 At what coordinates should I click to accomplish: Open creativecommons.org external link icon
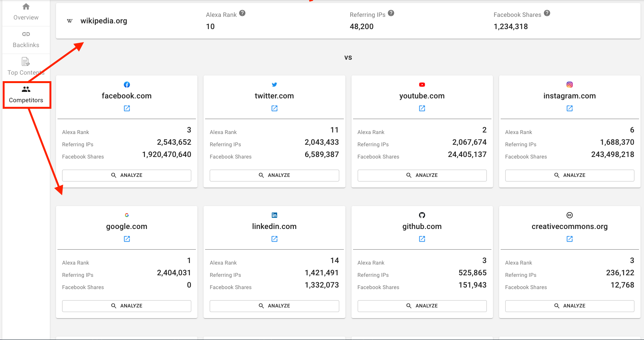[x=570, y=239]
